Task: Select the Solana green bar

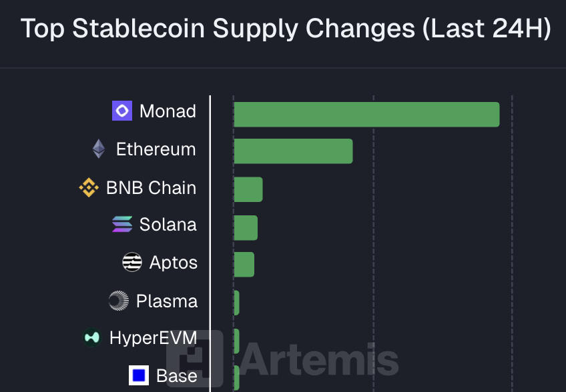Action: coord(246,228)
